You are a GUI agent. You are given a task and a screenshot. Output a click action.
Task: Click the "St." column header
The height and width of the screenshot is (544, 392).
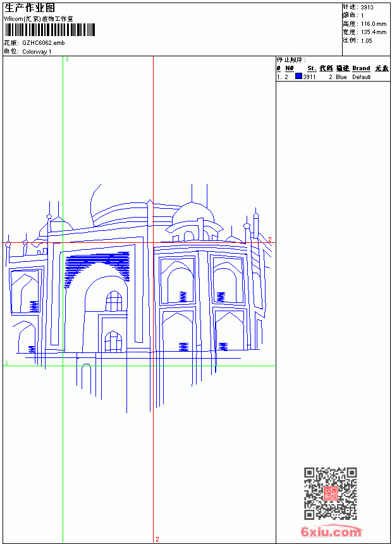(312, 68)
